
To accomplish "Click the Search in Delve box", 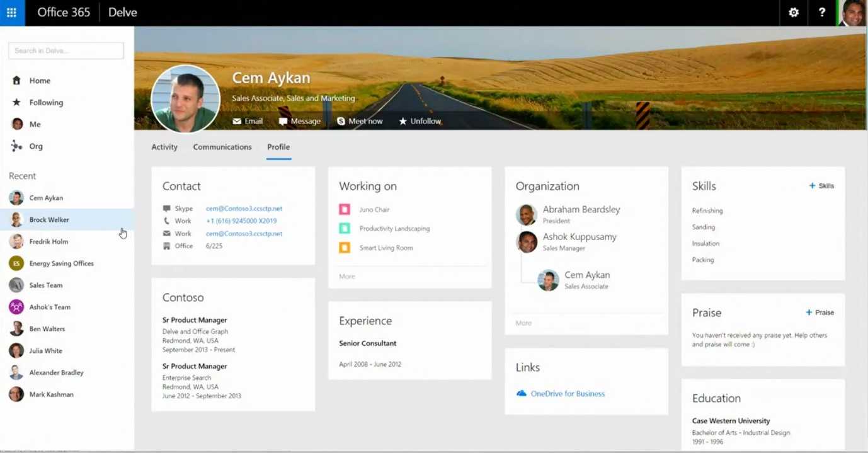I will point(66,50).
